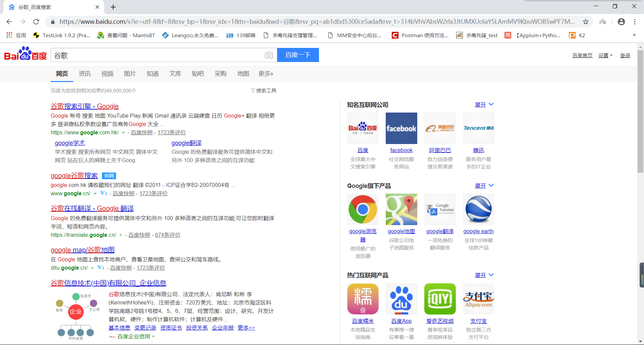
Task: Click the Baidu company thumbnail
Action: tap(363, 128)
